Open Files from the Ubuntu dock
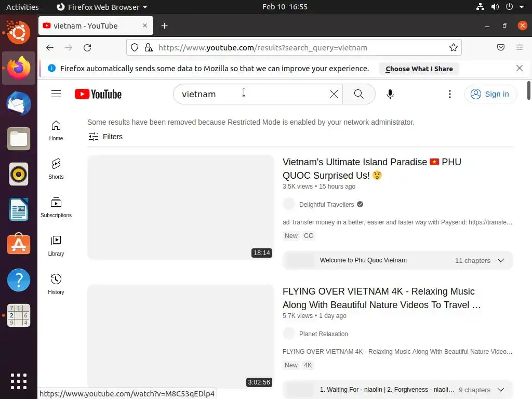Image resolution: width=532 pixels, height=399 pixels. pyautogui.click(x=19, y=139)
